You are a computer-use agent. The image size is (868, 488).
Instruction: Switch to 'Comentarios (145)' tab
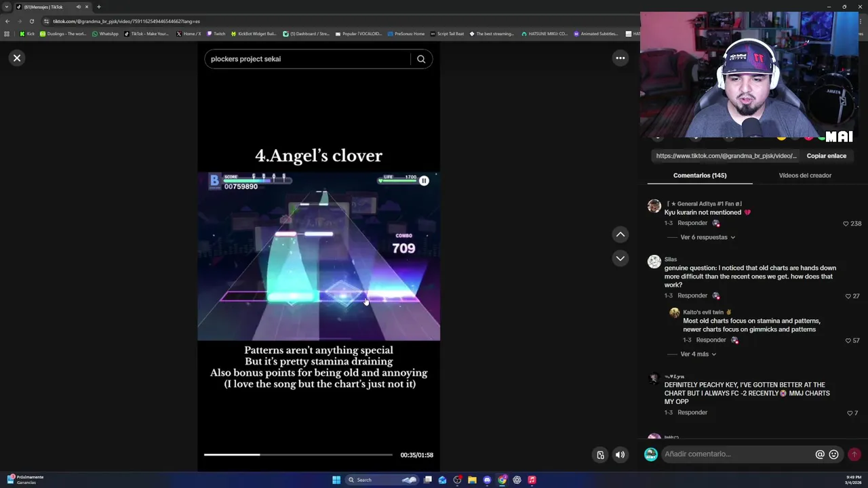pyautogui.click(x=700, y=176)
